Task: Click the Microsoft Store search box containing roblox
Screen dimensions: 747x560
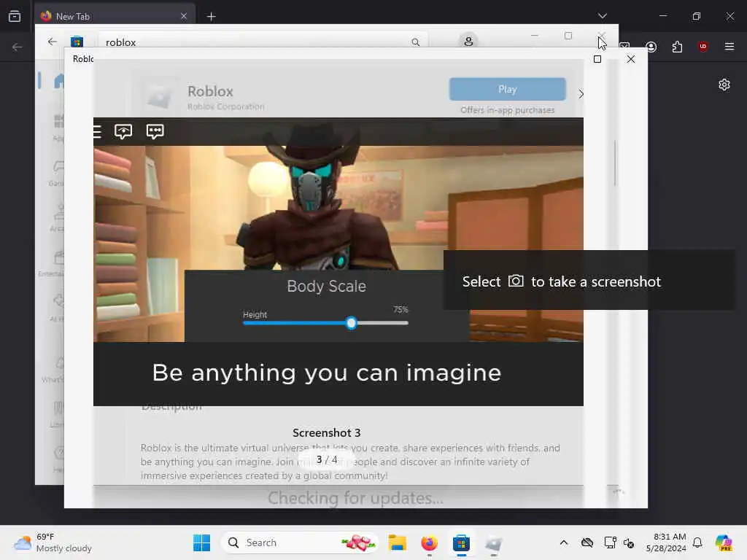Action: pyautogui.click(x=262, y=42)
